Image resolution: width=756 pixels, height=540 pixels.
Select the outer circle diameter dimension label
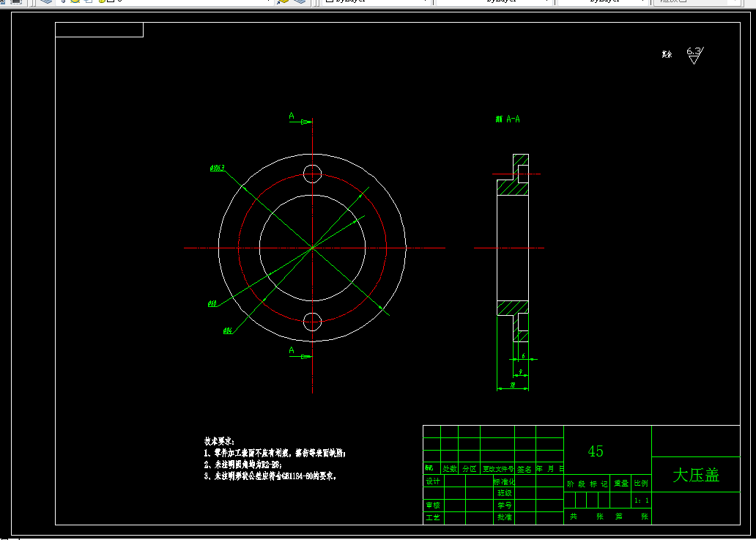[x=218, y=168]
